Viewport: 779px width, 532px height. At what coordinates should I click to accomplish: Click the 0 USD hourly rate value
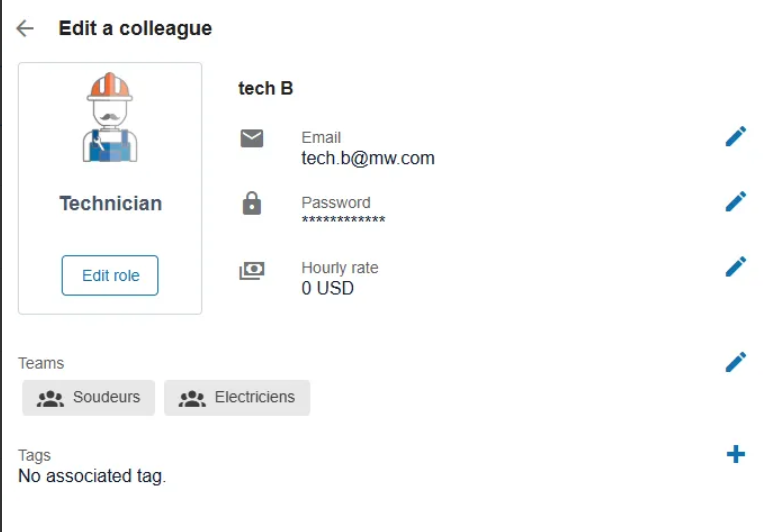click(327, 288)
